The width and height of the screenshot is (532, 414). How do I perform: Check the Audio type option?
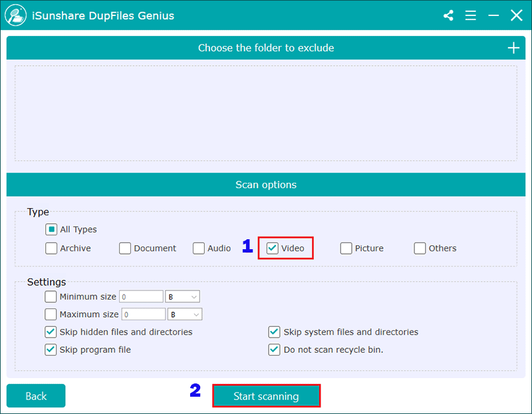pos(198,248)
